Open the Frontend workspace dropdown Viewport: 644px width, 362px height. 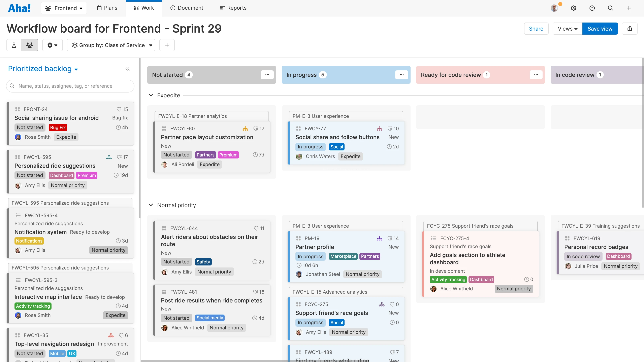(64, 8)
